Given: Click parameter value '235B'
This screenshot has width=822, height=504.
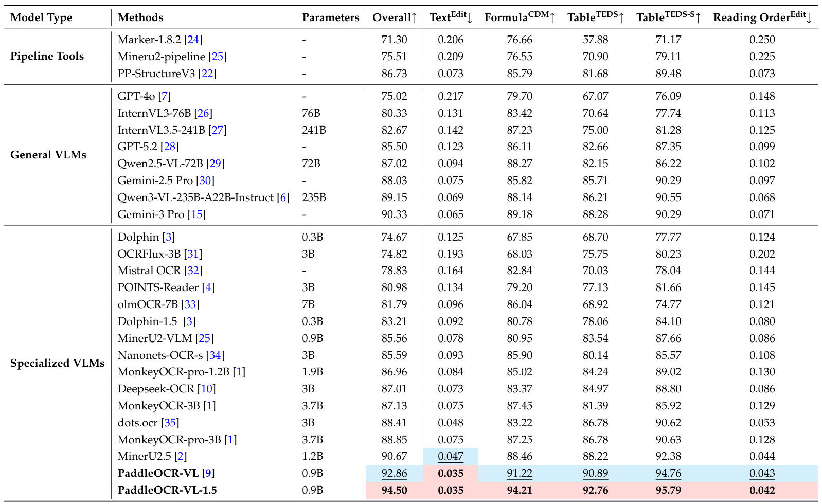Looking at the screenshot, I should tap(314, 197).
